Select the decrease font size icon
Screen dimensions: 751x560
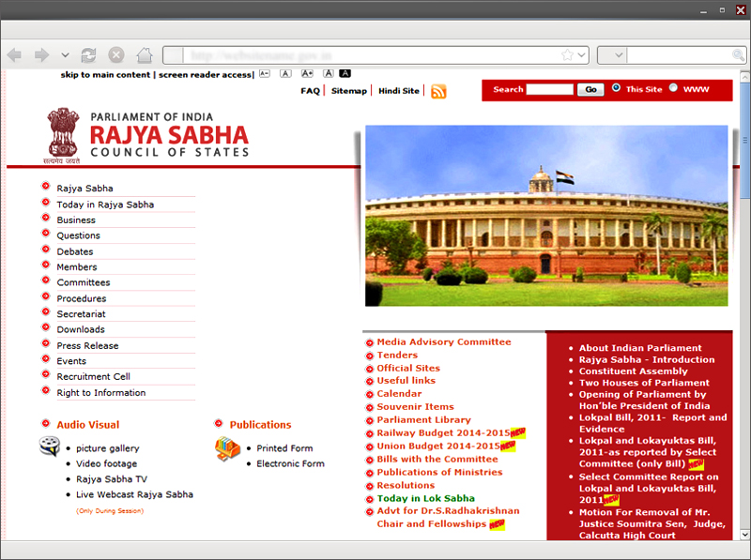tap(264, 73)
